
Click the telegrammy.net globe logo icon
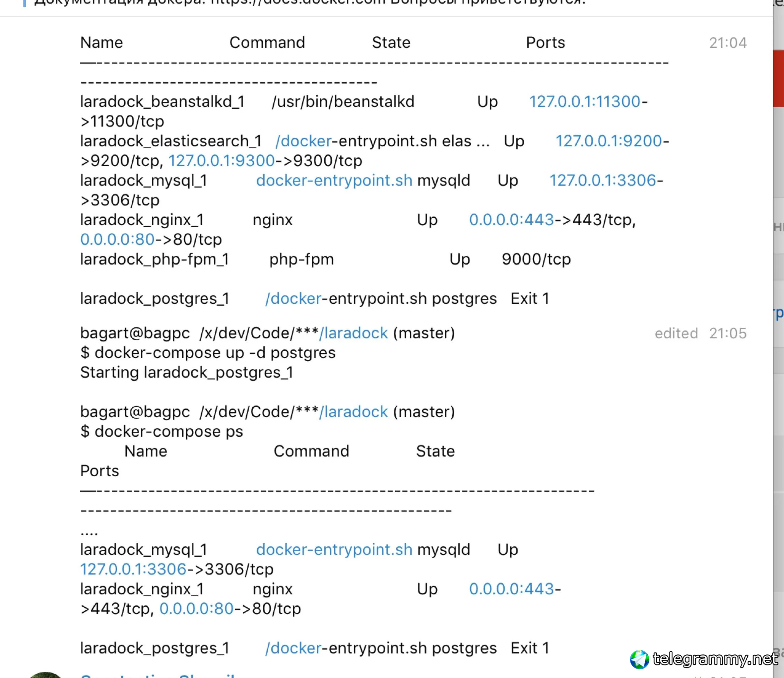click(639, 659)
